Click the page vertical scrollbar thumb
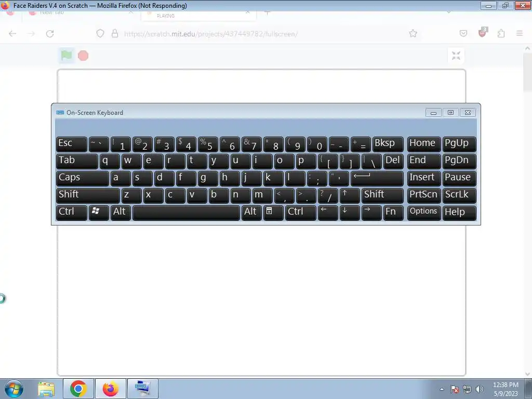 [x=528, y=72]
